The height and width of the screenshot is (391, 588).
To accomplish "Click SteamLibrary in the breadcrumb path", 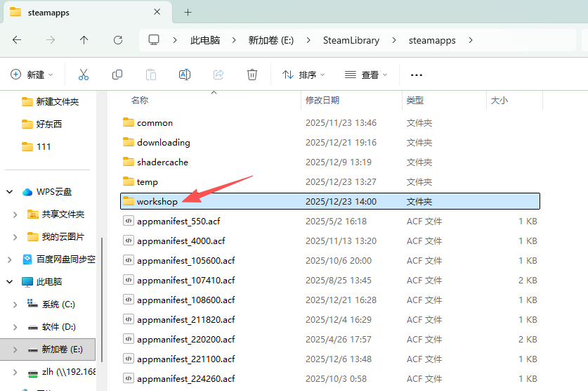I will (351, 40).
